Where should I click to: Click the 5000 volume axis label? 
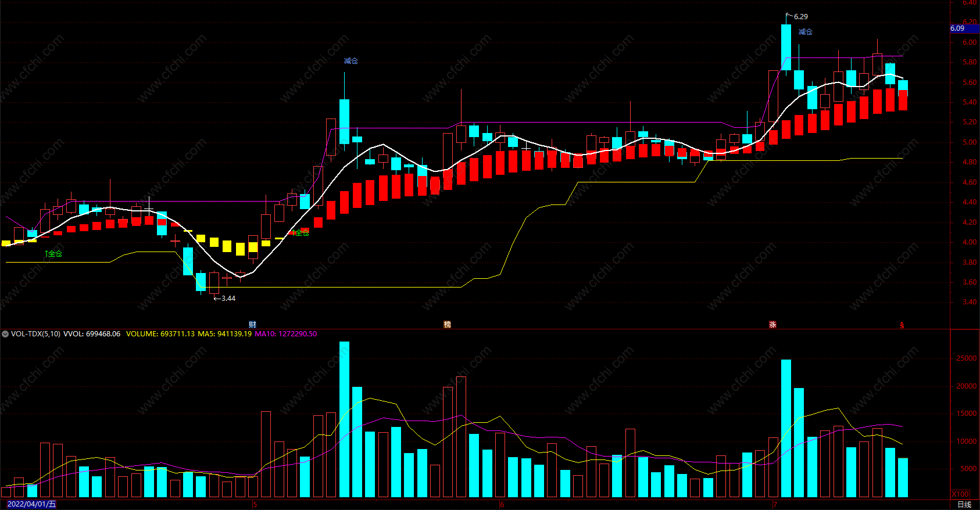968,469
